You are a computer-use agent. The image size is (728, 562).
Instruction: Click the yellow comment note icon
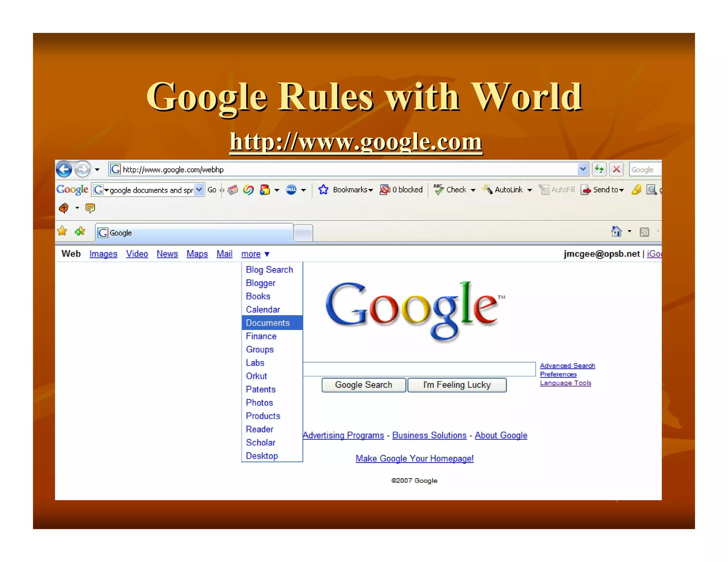point(90,208)
